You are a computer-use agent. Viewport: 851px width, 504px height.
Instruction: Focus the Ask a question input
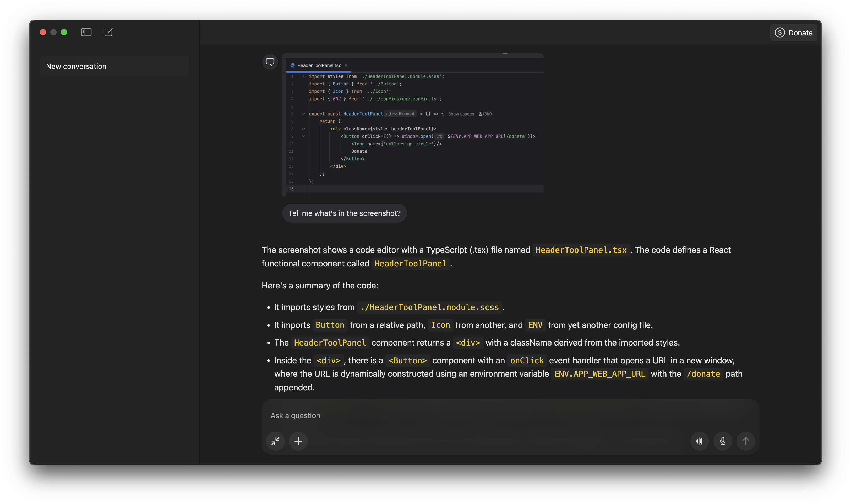point(510,415)
